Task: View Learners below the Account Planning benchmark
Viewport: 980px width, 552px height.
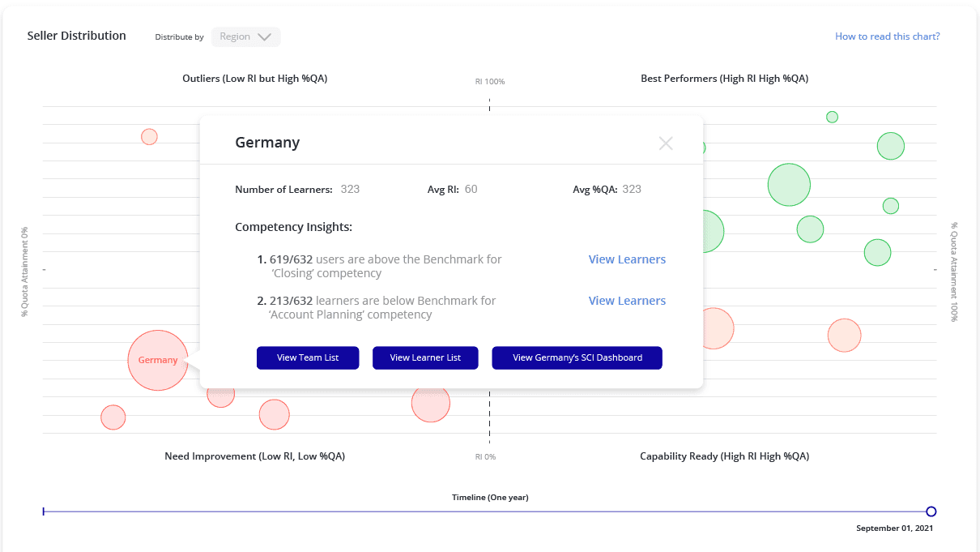Action: click(626, 301)
